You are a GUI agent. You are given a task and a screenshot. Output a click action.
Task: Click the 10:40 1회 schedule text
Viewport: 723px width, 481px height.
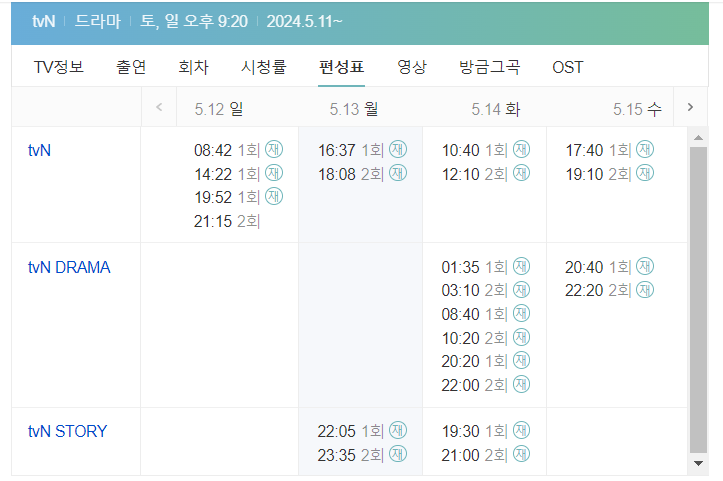(474, 150)
